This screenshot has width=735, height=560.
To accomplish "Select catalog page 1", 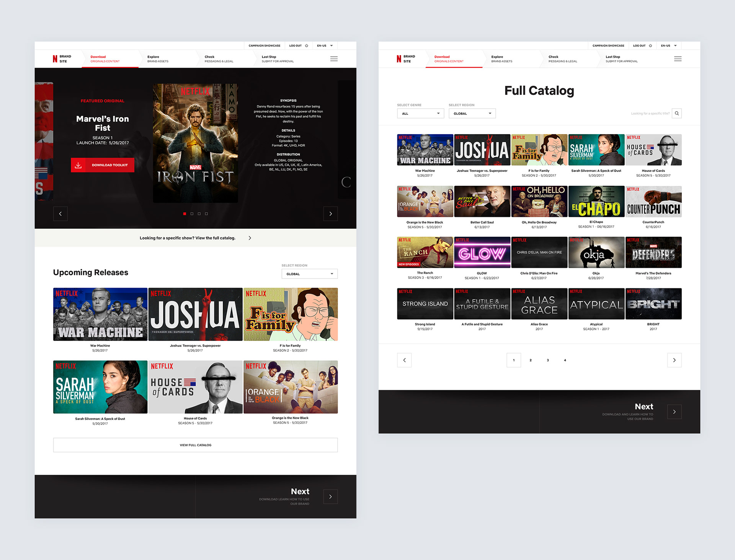I will [x=514, y=360].
